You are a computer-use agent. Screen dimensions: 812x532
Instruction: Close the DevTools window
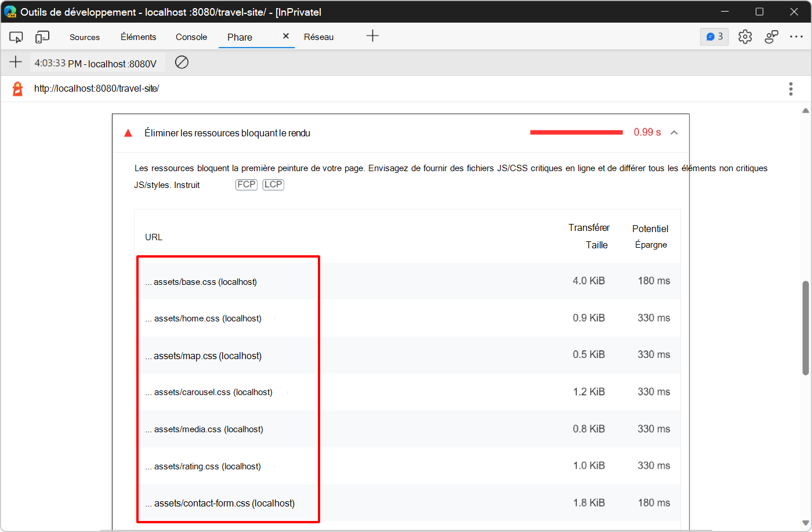(794, 12)
